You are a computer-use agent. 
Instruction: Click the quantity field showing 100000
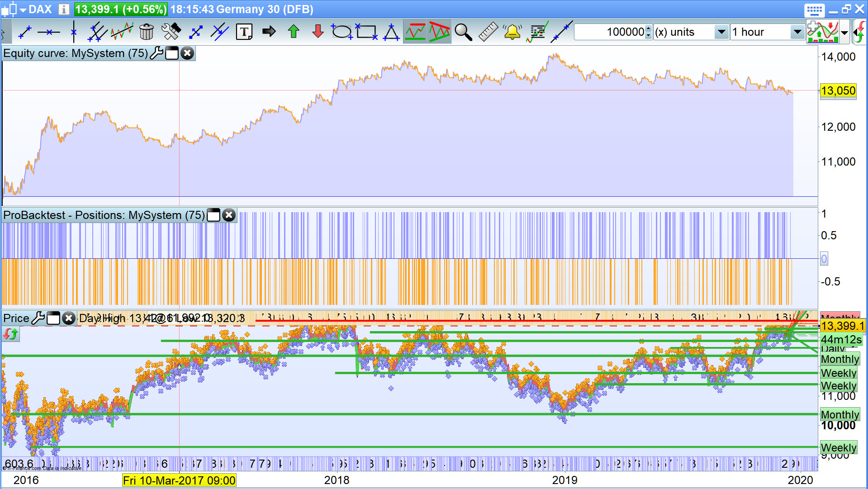coord(610,32)
